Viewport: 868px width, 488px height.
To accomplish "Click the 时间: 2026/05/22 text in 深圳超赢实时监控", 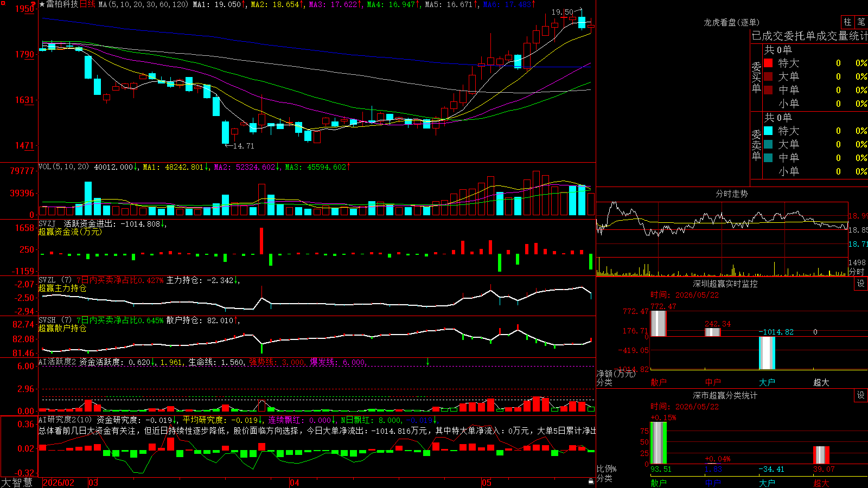I will [685, 295].
